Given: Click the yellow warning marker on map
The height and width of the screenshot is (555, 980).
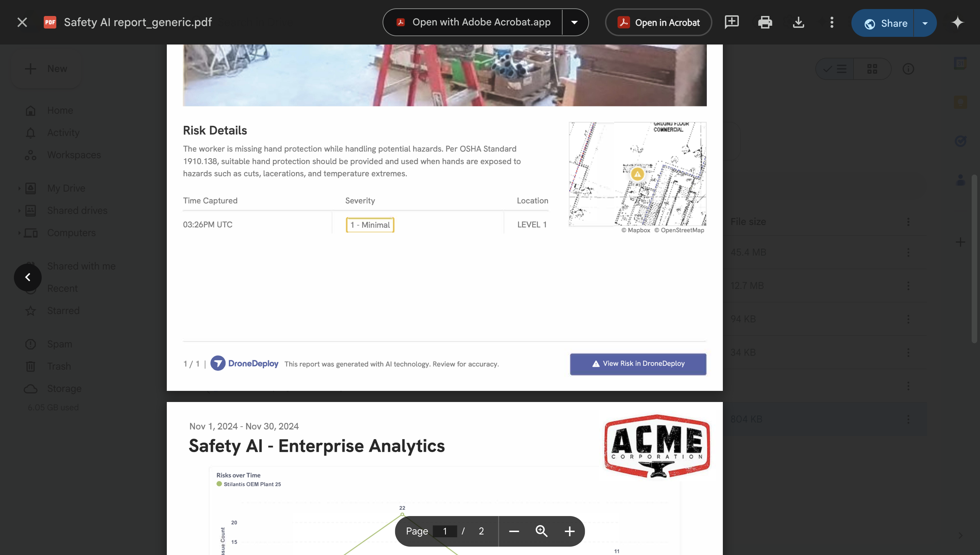Looking at the screenshot, I should click(637, 174).
